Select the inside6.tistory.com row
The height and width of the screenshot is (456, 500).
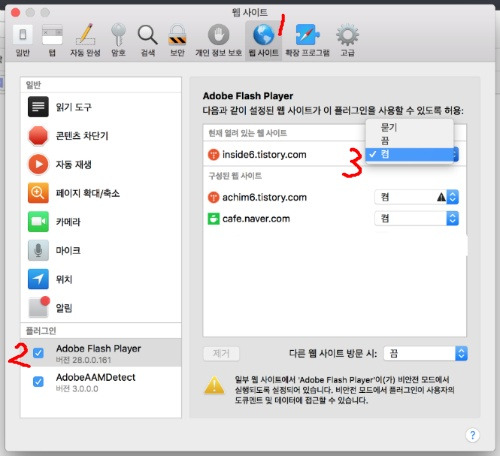[335, 154]
